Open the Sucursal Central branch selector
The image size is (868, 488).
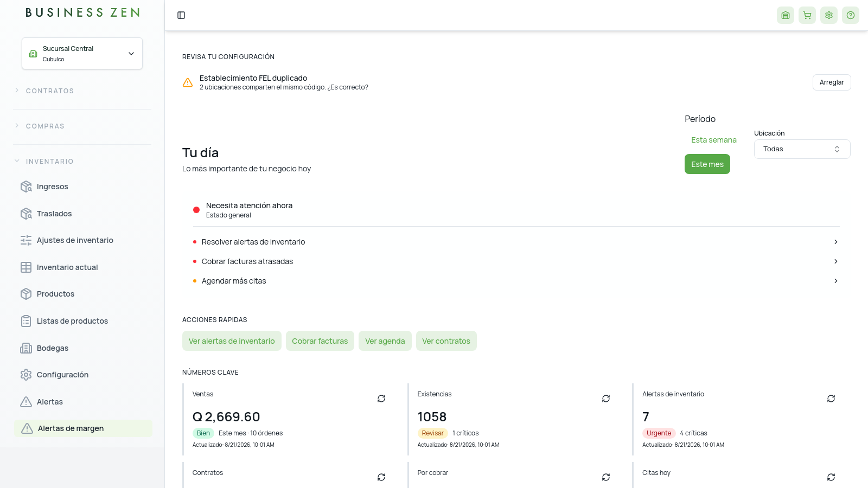(x=82, y=53)
